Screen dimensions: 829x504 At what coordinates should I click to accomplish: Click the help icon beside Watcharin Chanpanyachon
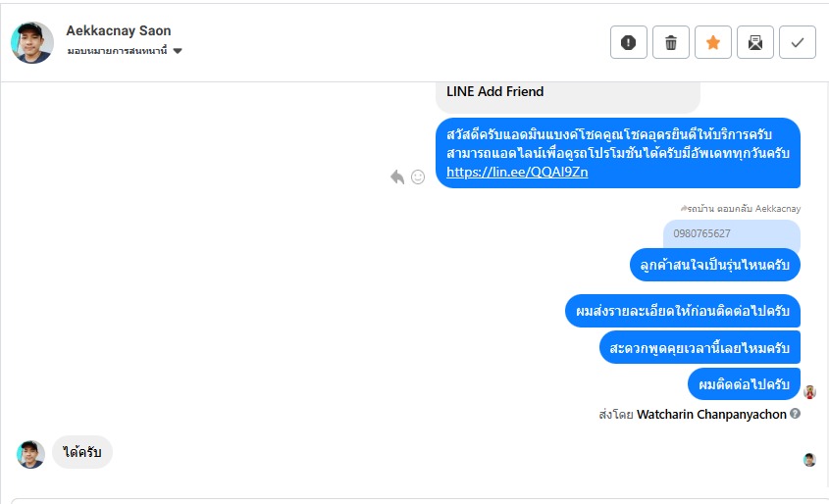[796, 414]
